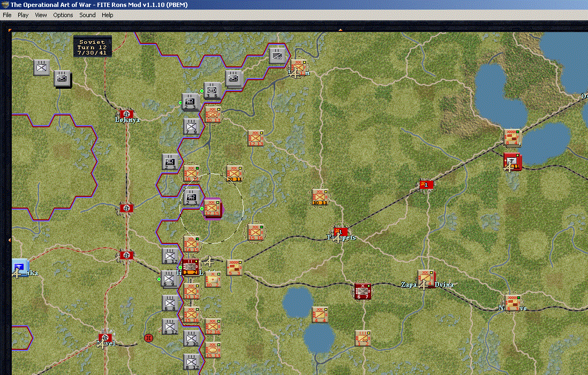
Task: Select the dark red Soviet 6-7 brigade
Action: click(363, 291)
